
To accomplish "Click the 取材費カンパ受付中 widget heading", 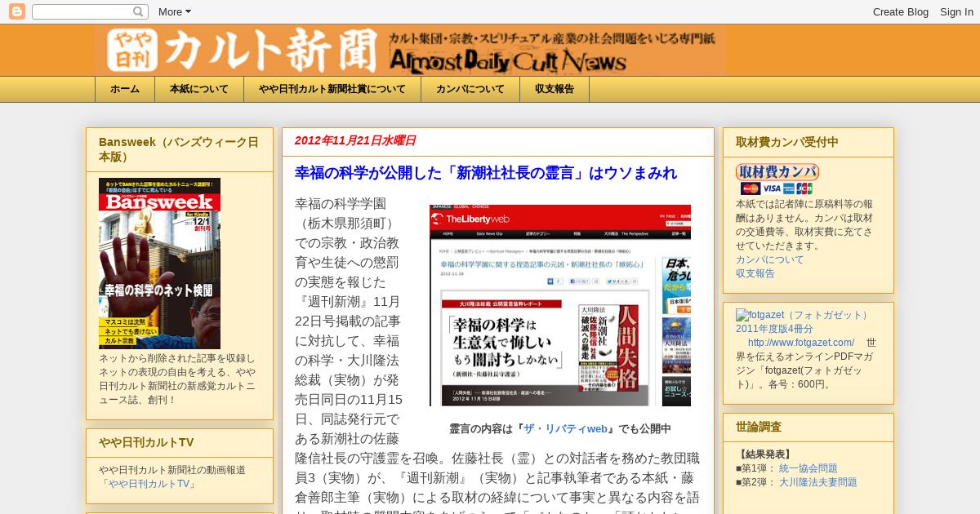I will tap(787, 142).
